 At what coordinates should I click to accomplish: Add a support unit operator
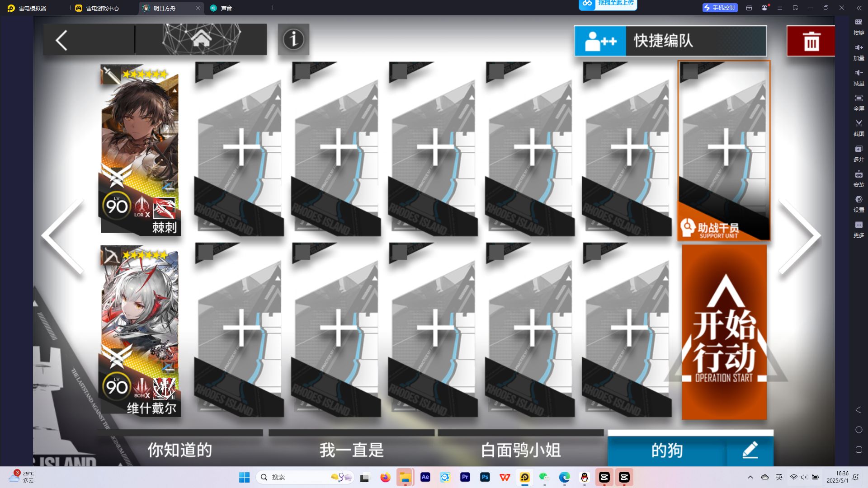pos(724,151)
